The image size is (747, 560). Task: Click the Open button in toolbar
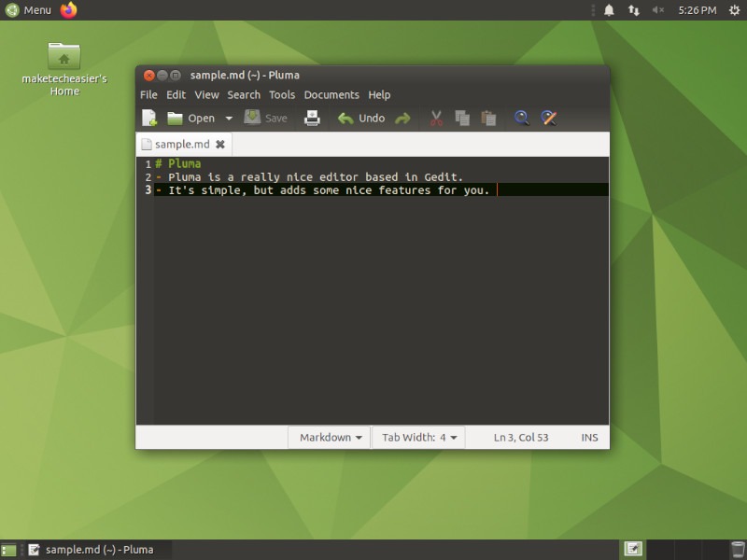tap(191, 119)
